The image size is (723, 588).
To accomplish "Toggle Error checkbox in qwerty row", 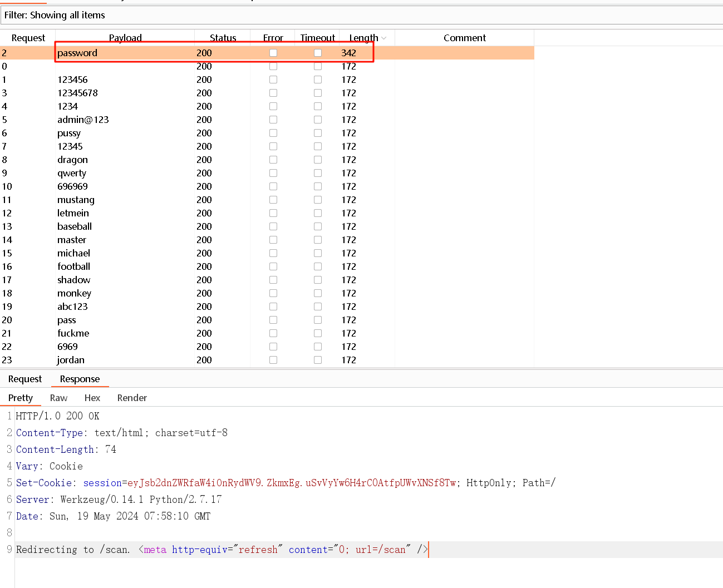I will tap(273, 173).
